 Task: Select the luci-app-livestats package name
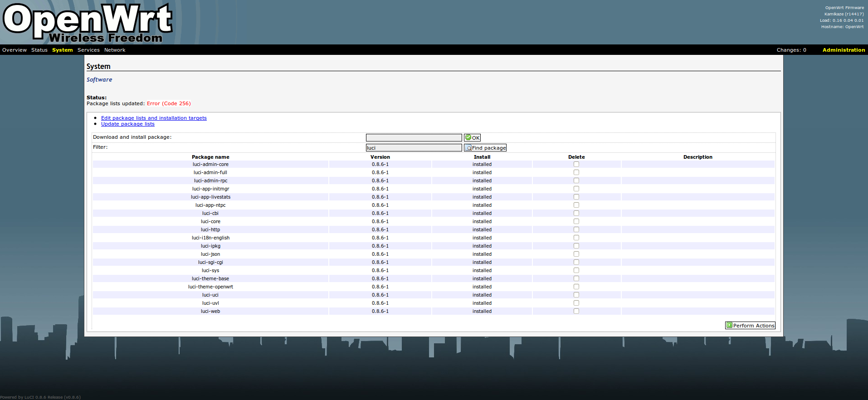210,197
